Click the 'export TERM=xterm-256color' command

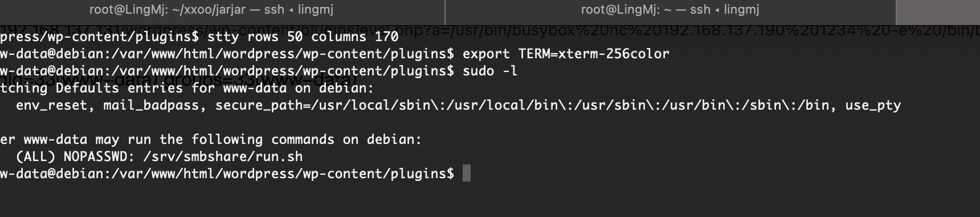click(566, 54)
